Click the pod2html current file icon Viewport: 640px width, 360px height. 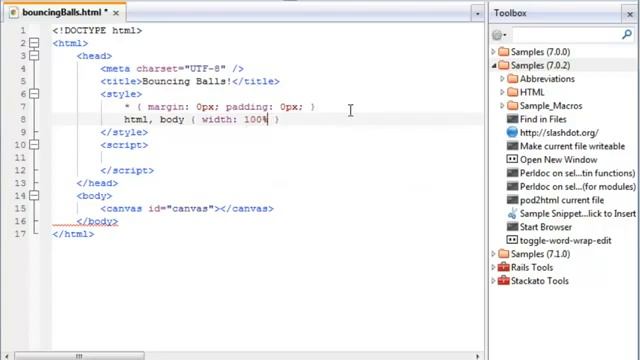coord(512,200)
